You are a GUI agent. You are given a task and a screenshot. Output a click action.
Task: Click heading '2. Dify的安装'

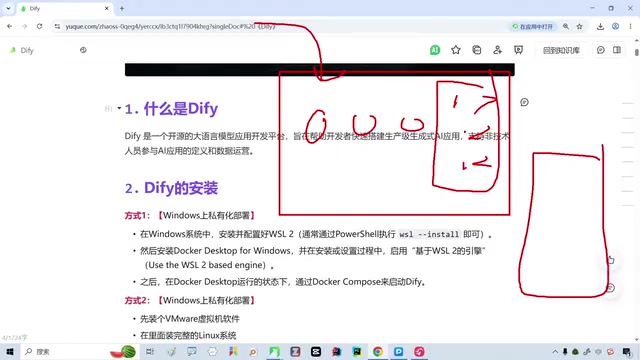click(171, 188)
